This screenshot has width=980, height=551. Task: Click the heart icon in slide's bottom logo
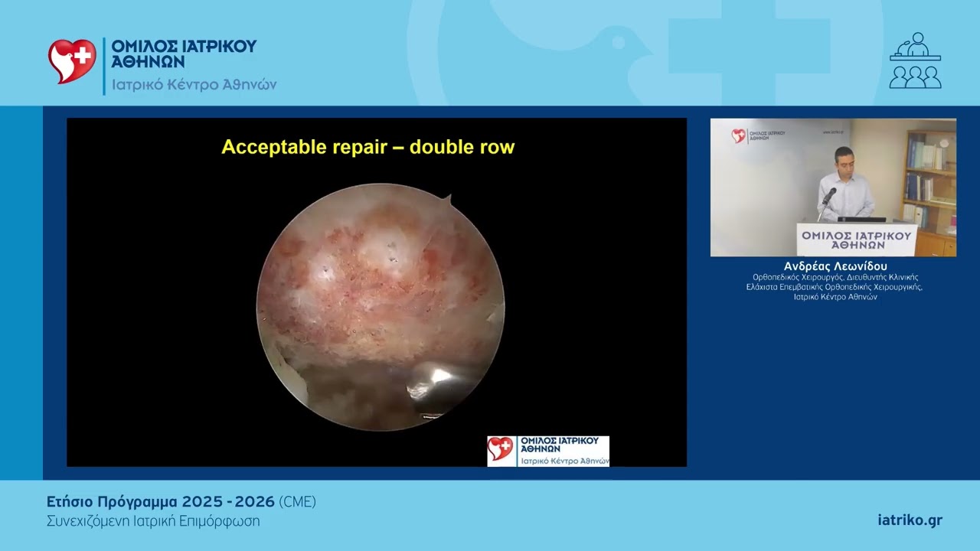tap(502, 450)
